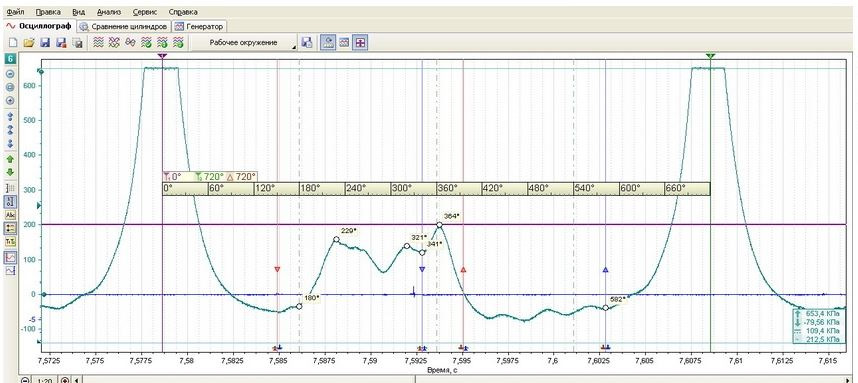
Task: Toggle the middle chart view mode button
Action: click(344, 43)
